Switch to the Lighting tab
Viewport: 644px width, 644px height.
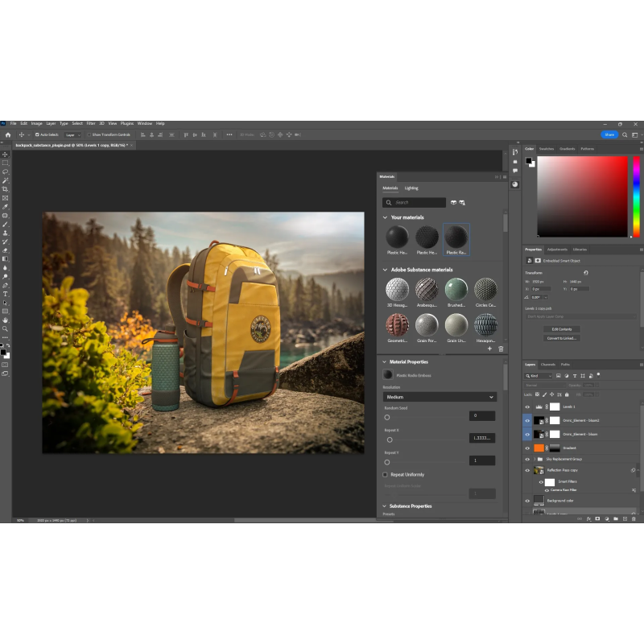coord(411,188)
